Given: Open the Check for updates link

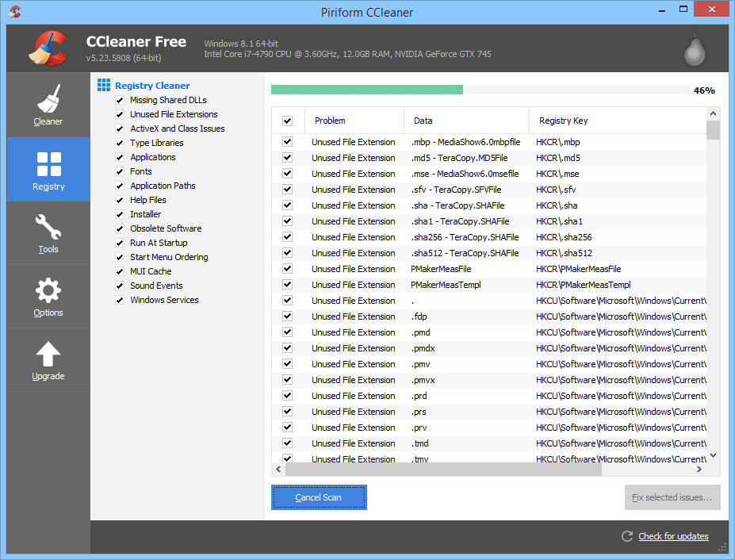Looking at the screenshot, I should [673, 536].
